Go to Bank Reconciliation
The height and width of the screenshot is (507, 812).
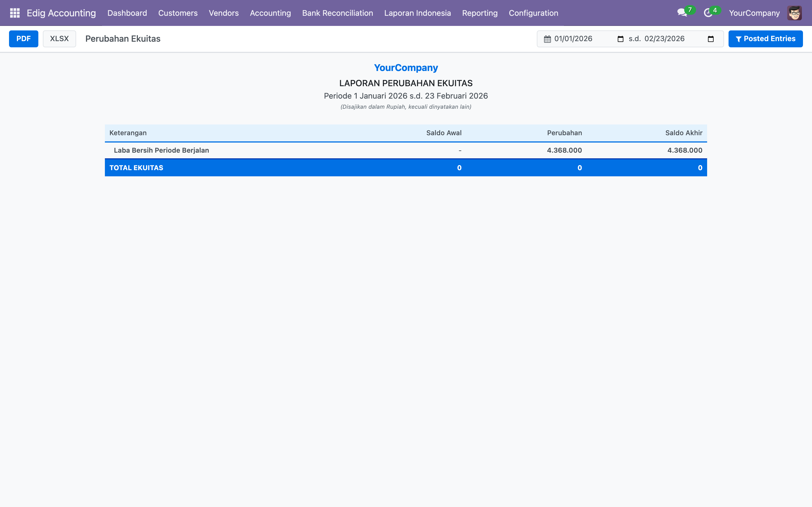click(337, 13)
